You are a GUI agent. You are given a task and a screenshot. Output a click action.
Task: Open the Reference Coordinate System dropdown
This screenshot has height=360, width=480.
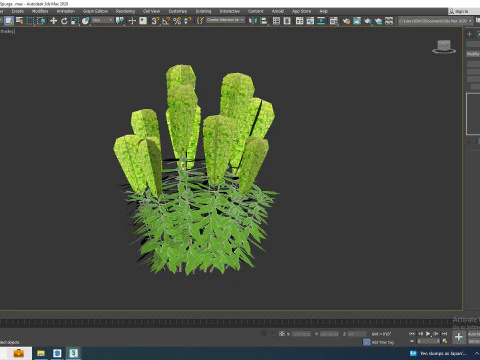(103, 21)
